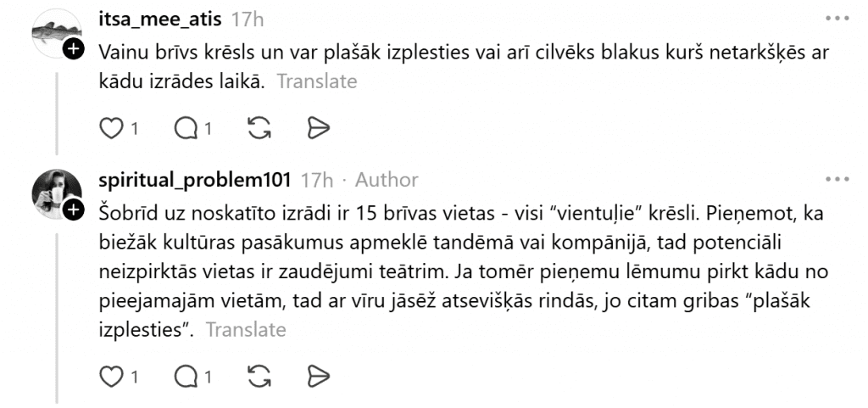This screenshot has height=408, width=868.
Task: Follow spiritual_problem101 via plus badge
Action: coord(75,209)
